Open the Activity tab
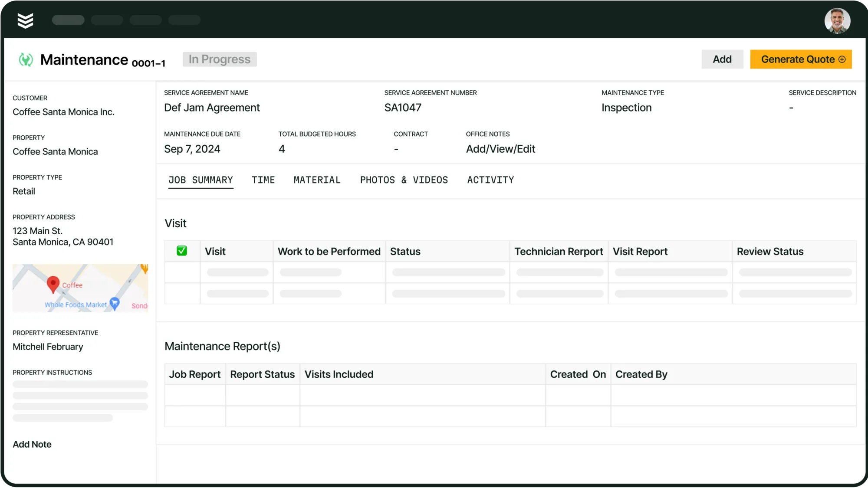The image size is (868, 488). pos(490,180)
